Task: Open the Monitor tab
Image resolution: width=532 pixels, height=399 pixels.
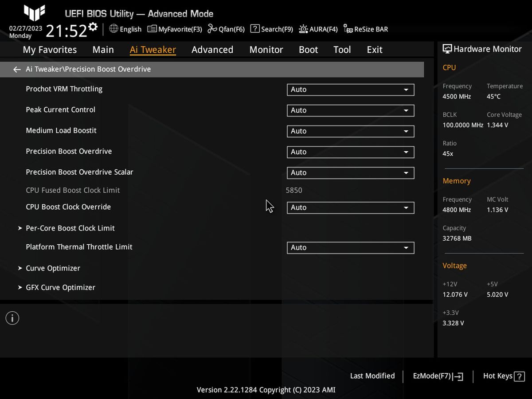Action: pyautogui.click(x=266, y=50)
